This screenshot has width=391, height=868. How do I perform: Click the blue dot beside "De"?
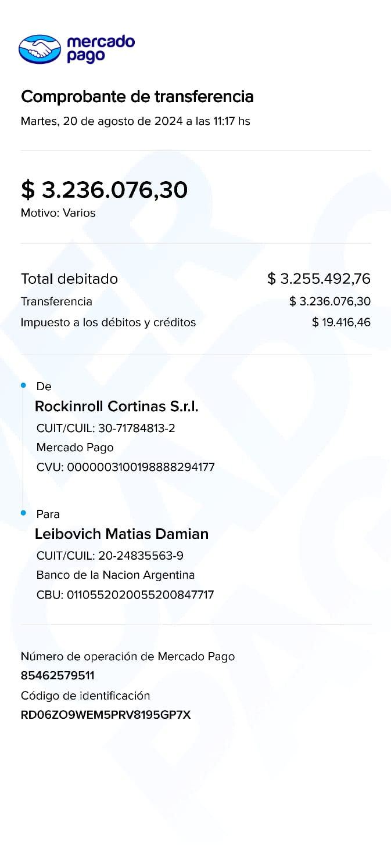click(23, 386)
